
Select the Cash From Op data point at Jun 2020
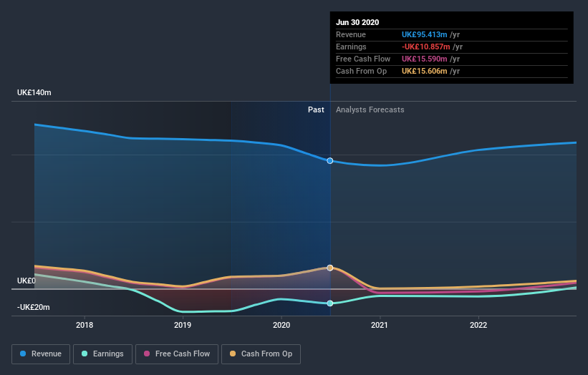click(x=330, y=268)
